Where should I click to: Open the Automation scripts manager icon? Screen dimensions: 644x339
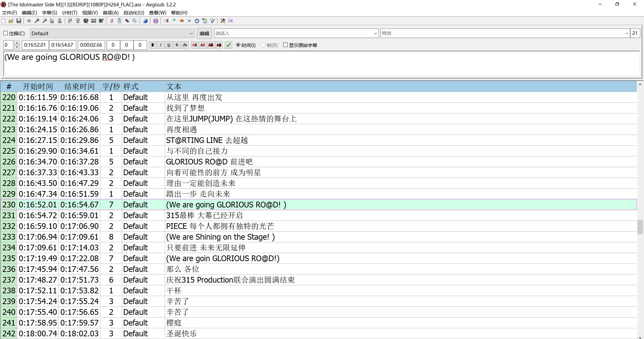pyautogui.click(x=145, y=21)
